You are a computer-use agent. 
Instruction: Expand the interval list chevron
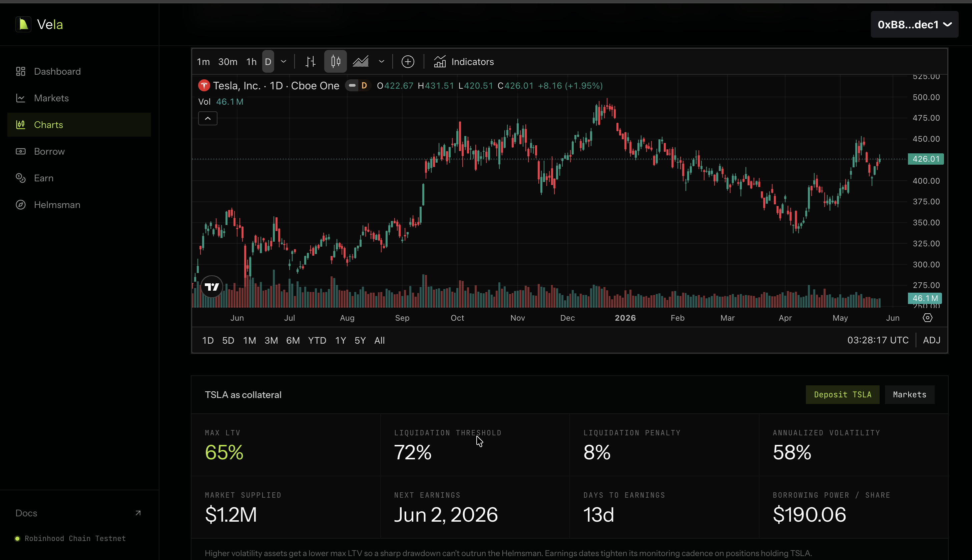point(284,62)
